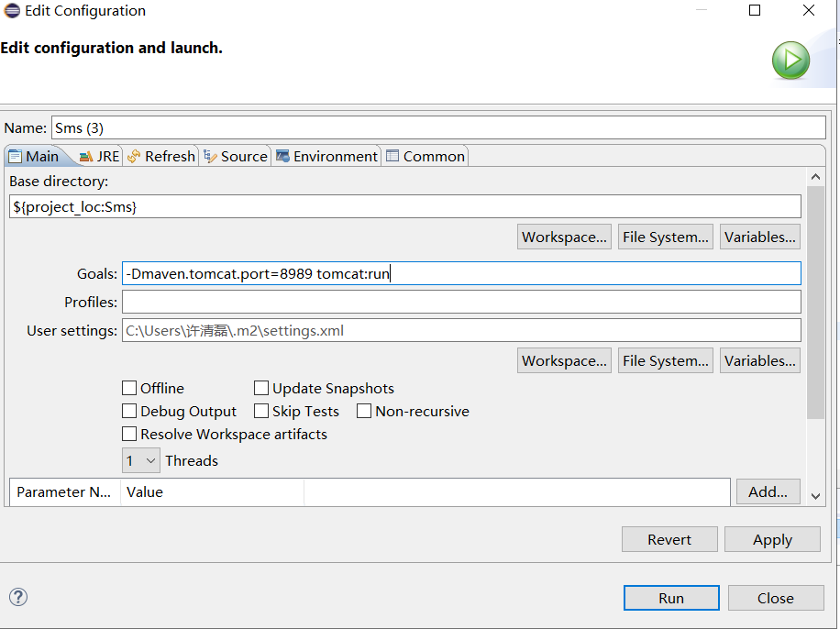Viewport: 840px width, 629px height.
Task: Enable the Skip Tests checkbox
Action: point(260,411)
